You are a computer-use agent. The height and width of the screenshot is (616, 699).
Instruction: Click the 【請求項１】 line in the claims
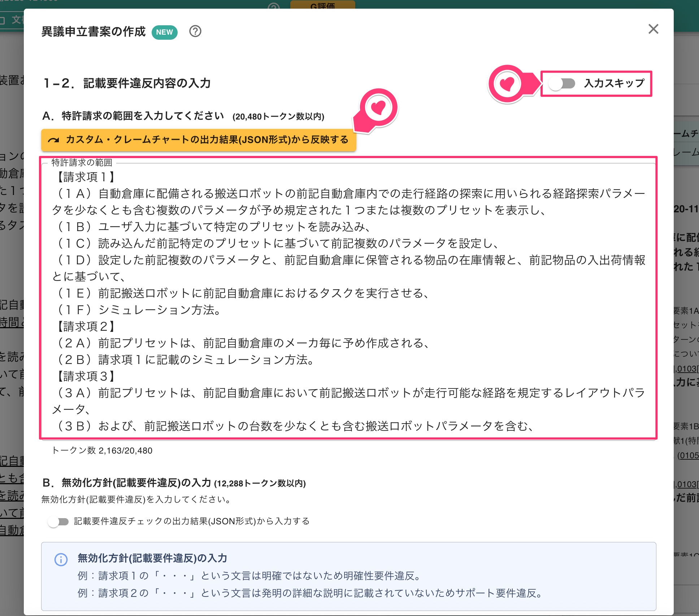pos(87,177)
